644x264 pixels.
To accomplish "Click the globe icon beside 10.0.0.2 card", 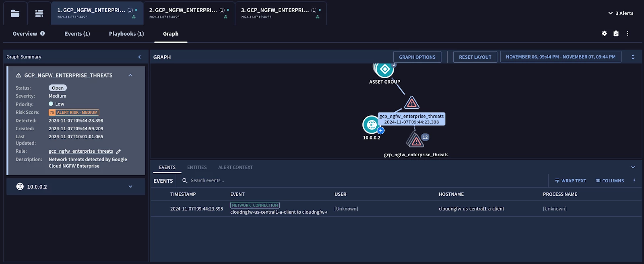I will (20, 186).
